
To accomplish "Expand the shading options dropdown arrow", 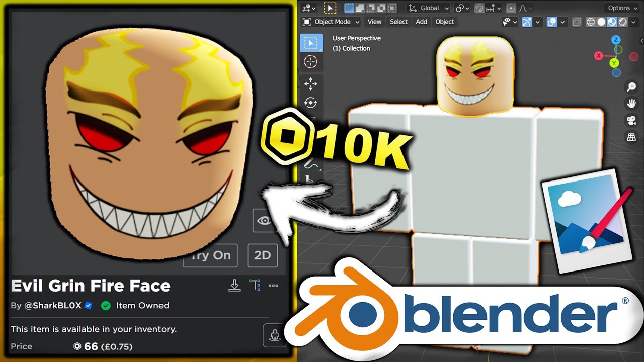I will (x=634, y=22).
